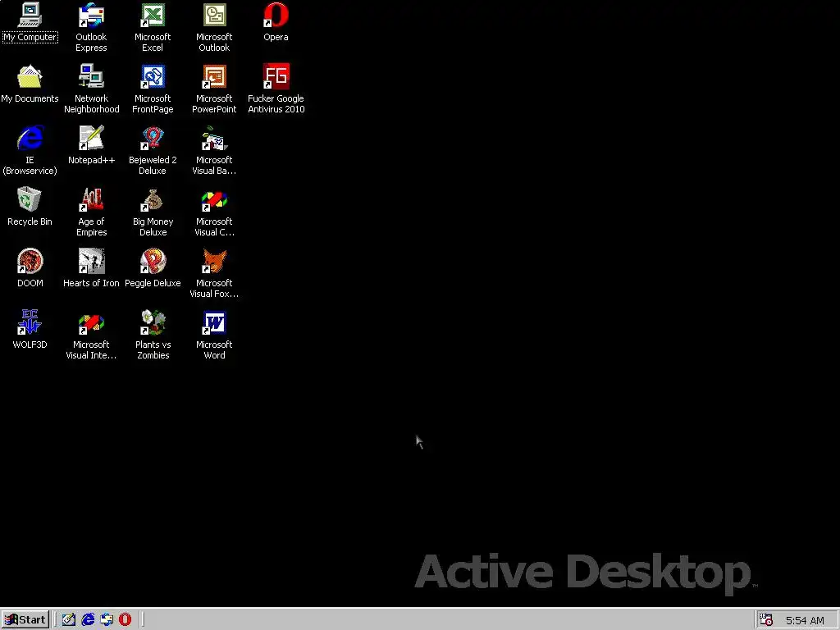Launch Outlook Express from Quick Launch
Image resolution: width=840 pixels, height=630 pixels.
(107, 619)
